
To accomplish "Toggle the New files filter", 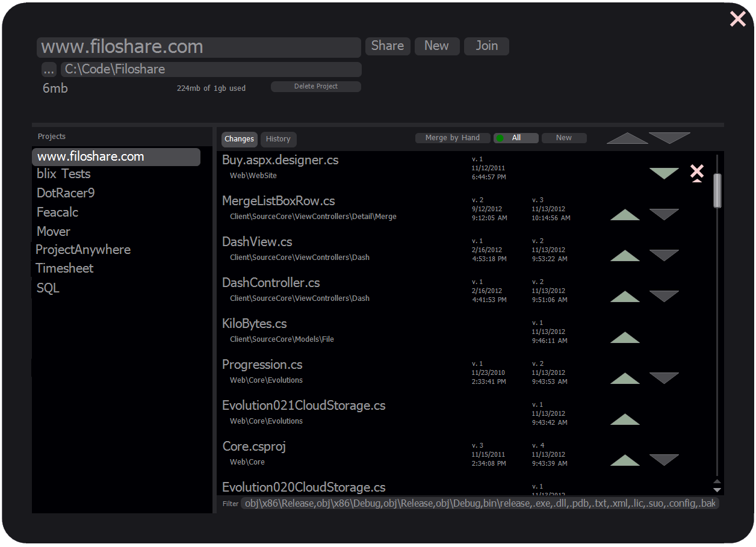I will click(x=564, y=138).
